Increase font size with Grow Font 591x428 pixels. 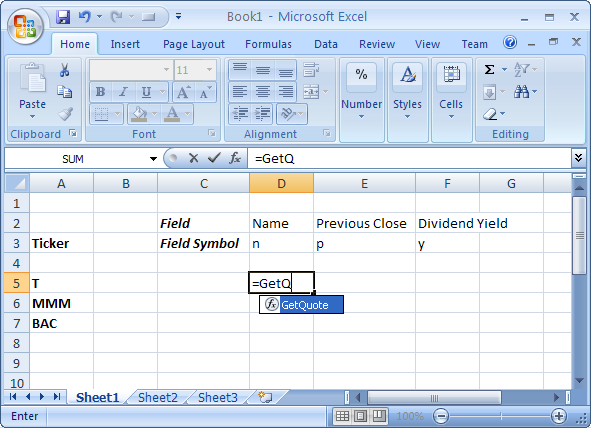point(184,92)
